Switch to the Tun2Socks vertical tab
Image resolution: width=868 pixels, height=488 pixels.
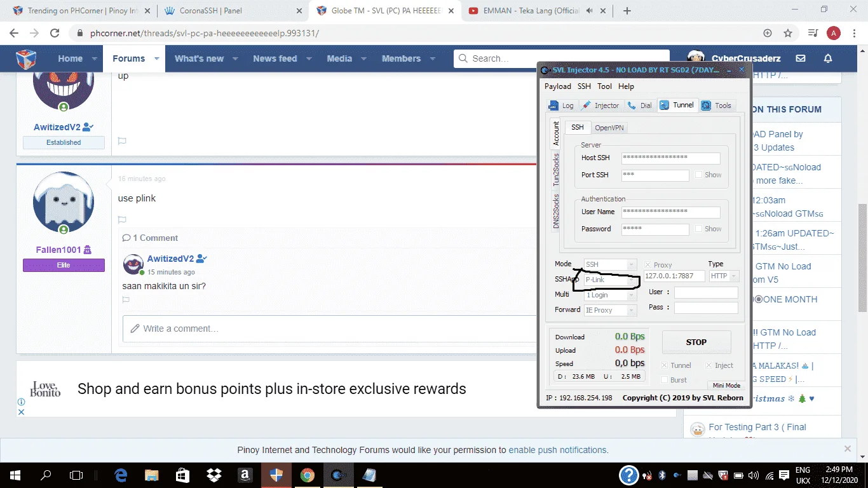[x=556, y=170]
